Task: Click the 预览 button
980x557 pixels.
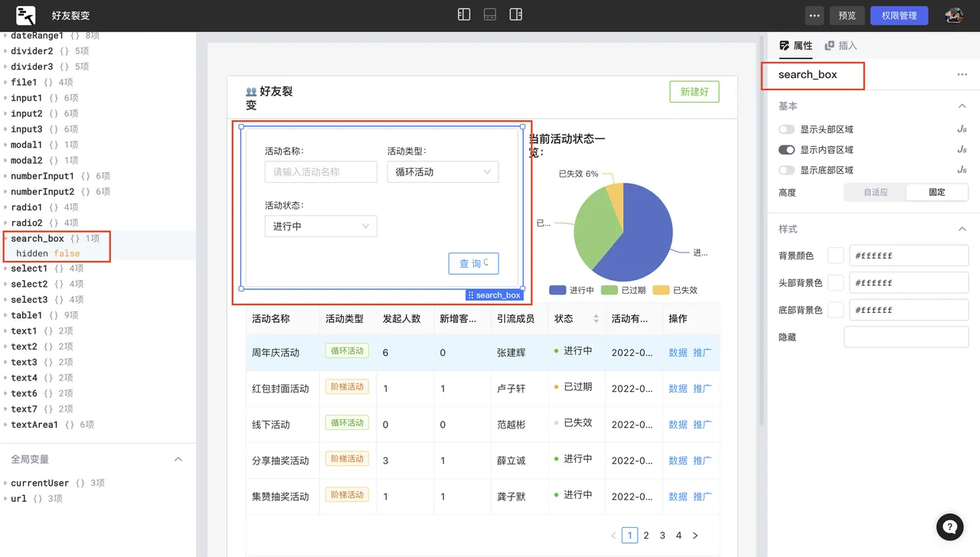Action: [847, 15]
